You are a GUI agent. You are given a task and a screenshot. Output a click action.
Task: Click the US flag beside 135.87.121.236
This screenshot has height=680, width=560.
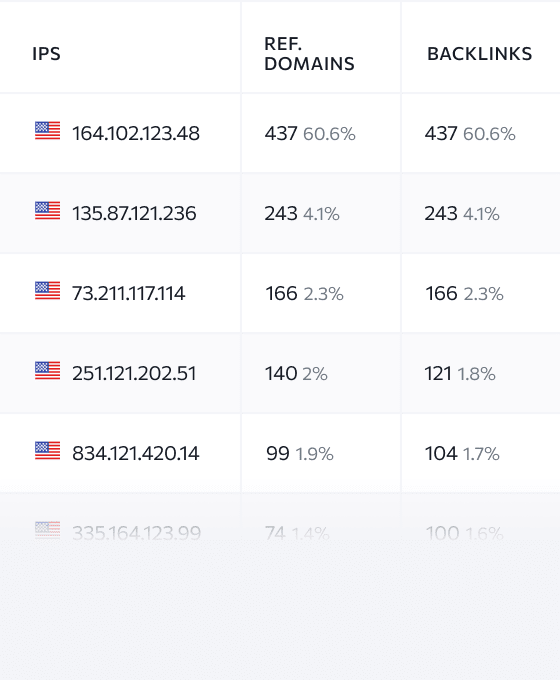tap(48, 211)
